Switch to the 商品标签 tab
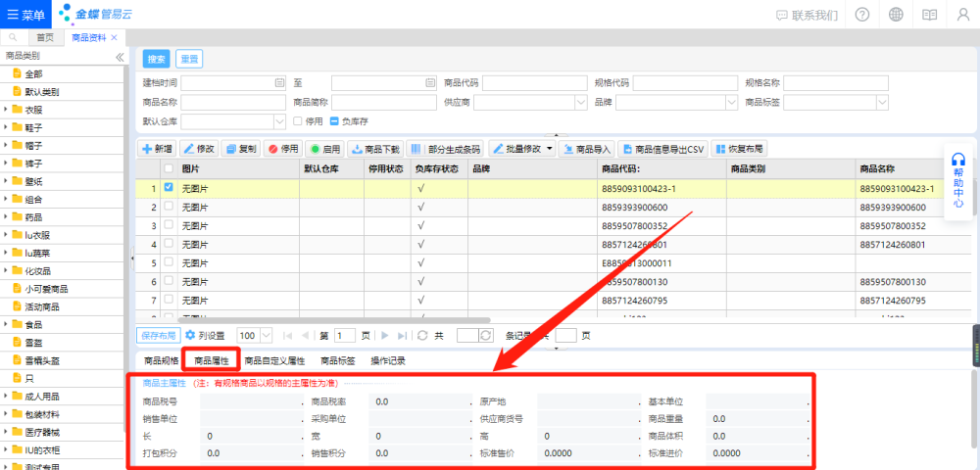The image size is (980, 470). point(338,360)
